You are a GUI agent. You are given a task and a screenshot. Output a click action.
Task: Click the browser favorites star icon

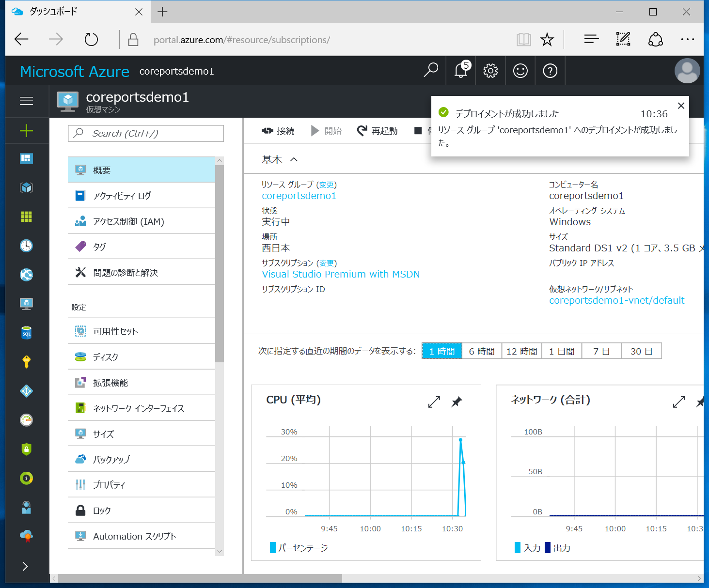(x=547, y=39)
